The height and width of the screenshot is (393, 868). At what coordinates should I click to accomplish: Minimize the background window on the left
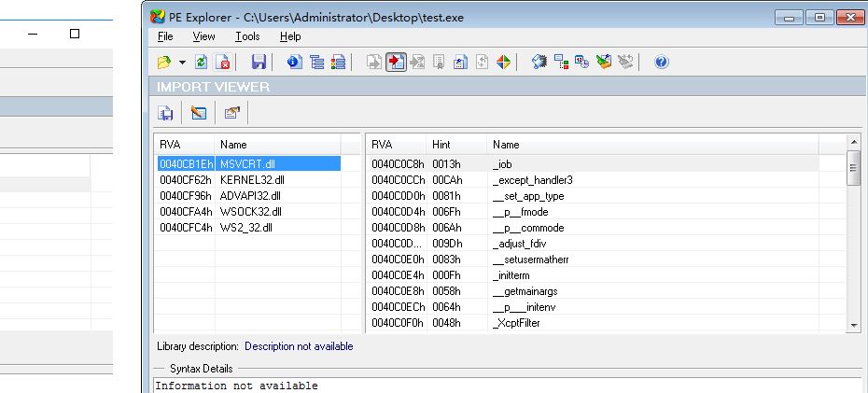tap(33, 34)
